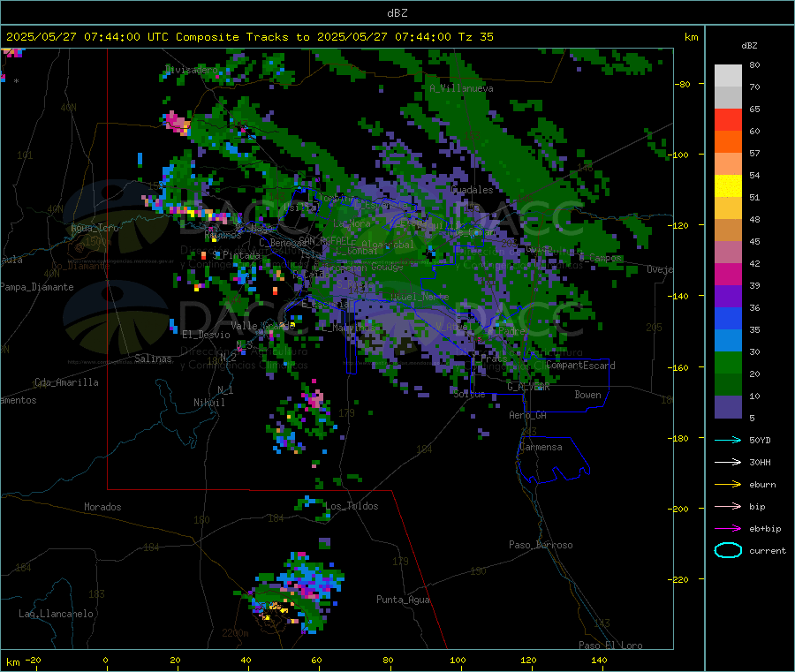Click the magenta eb+bip arrow legend icon
Image resolution: width=795 pixels, height=672 pixels.
pos(728,529)
